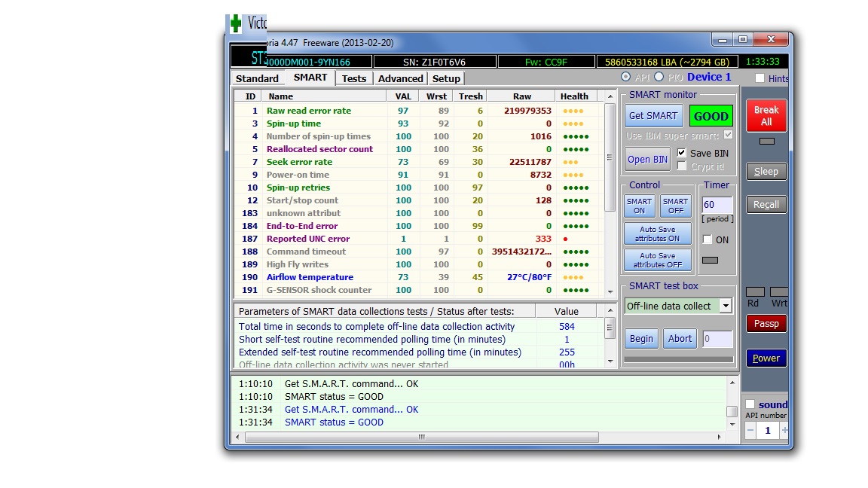Open the Off-line data collect dropdown
Screen dimensions: 868x488
[725, 306]
